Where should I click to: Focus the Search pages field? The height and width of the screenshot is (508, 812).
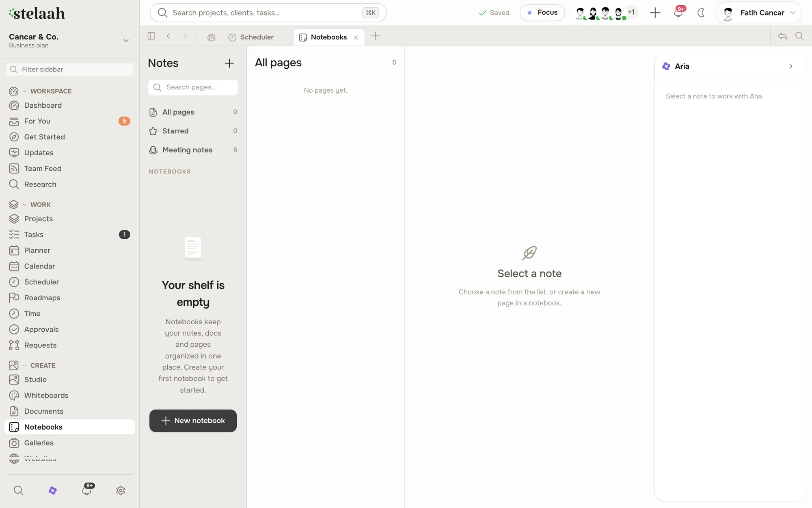pyautogui.click(x=193, y=87)
